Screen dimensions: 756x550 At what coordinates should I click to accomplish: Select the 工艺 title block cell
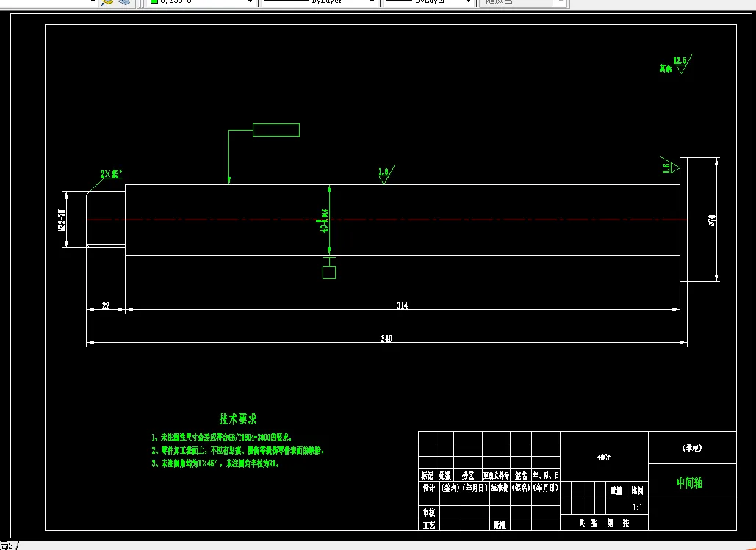coord(429,525)
